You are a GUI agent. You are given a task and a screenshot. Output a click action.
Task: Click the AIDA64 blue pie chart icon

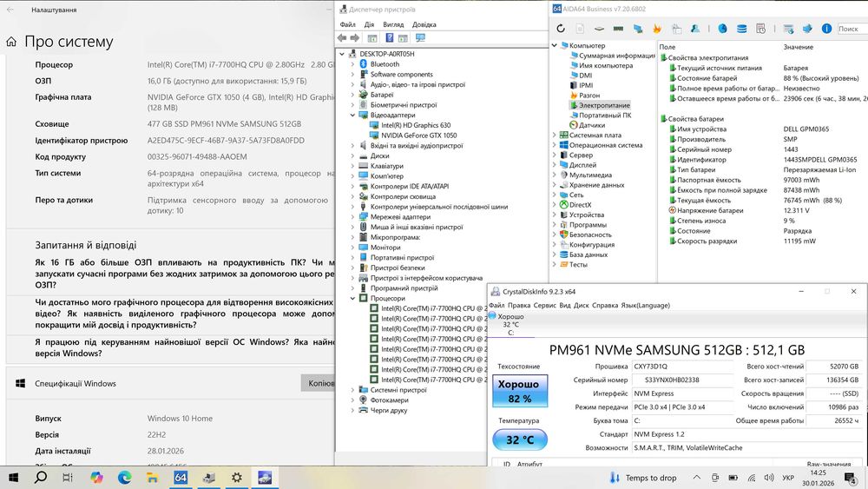click(722, 29)
